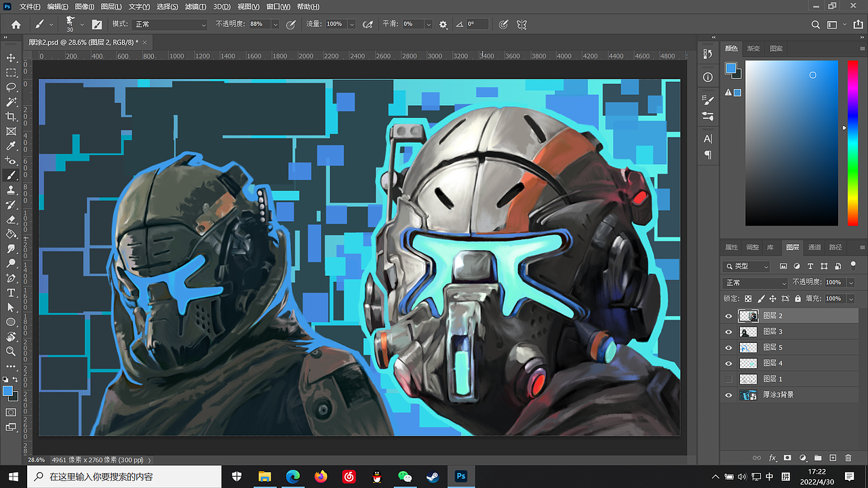868x488 pixels.
Task: Select the Magic Wand tool
Action: click(x=11, y=102)
